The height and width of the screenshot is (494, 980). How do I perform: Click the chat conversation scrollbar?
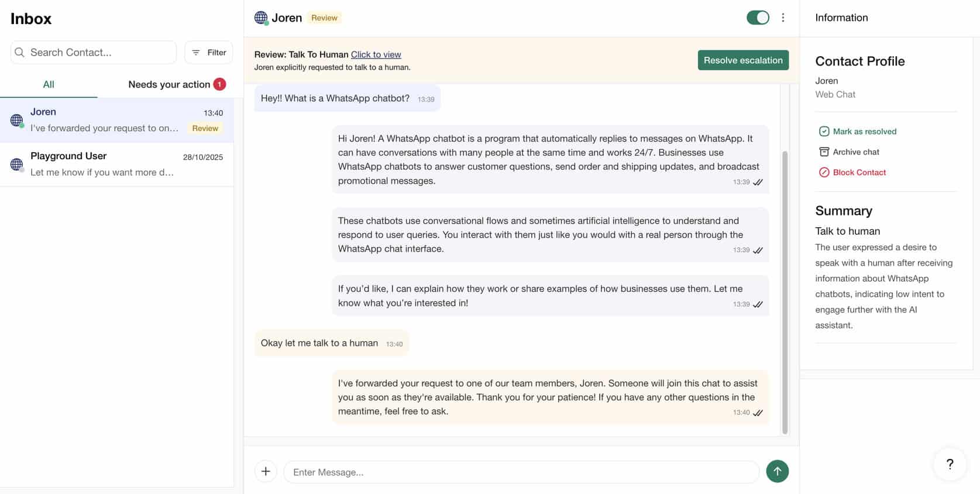point(785,293)
